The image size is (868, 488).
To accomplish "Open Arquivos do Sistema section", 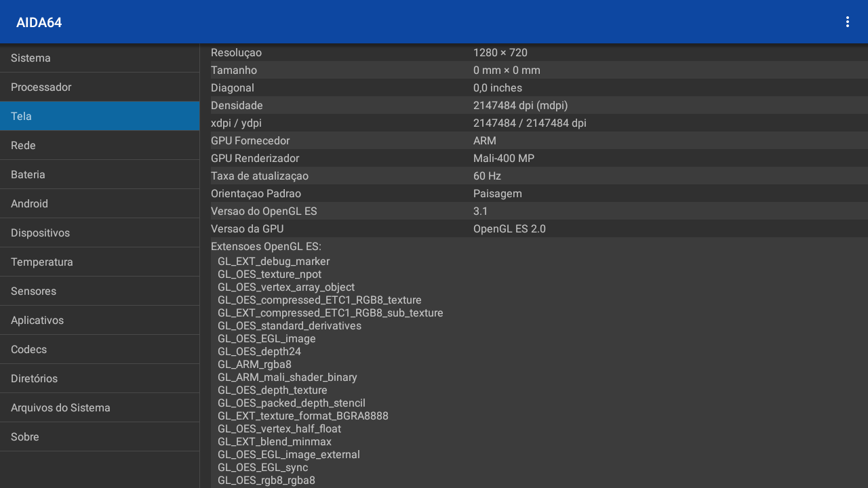I will (100, 408).
